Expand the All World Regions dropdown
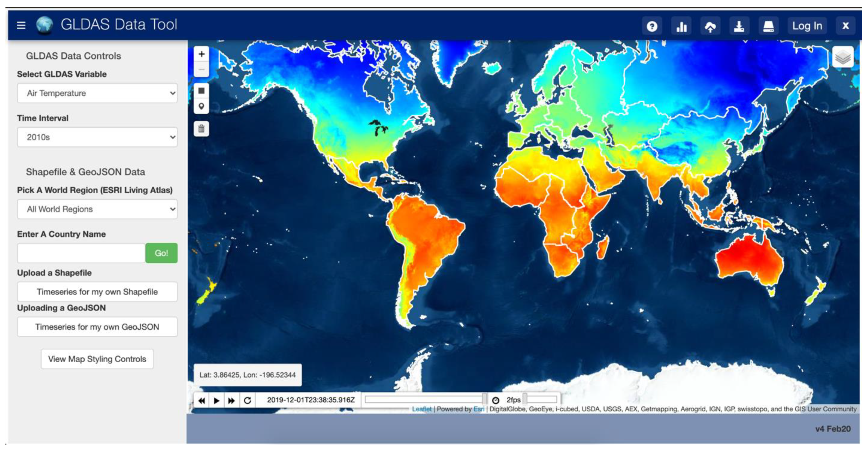 97,209
